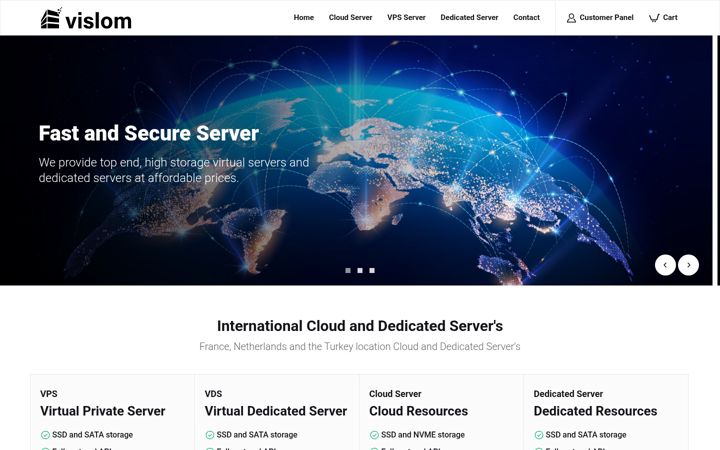Screen dimensions: 720x450
Task: Select the second slider dot
Action: click(x=360, y=270)
